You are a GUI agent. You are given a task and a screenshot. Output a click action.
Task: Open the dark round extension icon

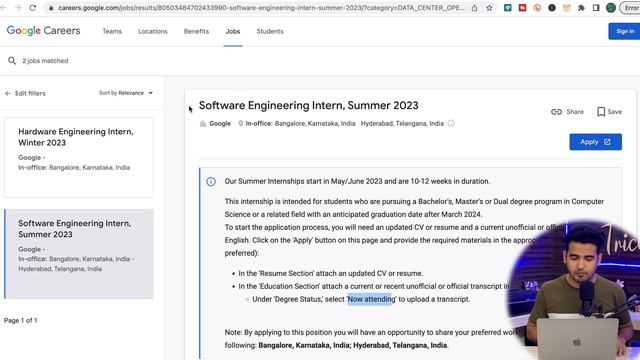coord(552,8)
